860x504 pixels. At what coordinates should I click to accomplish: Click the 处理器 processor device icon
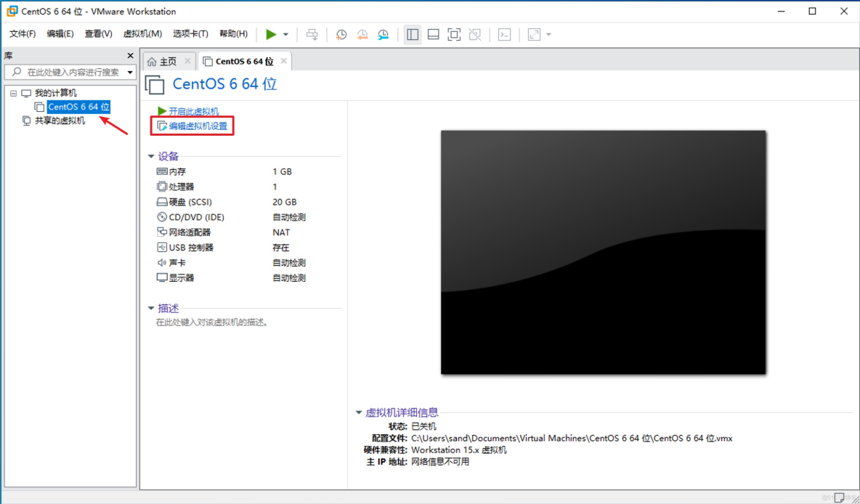coord(162,187)
